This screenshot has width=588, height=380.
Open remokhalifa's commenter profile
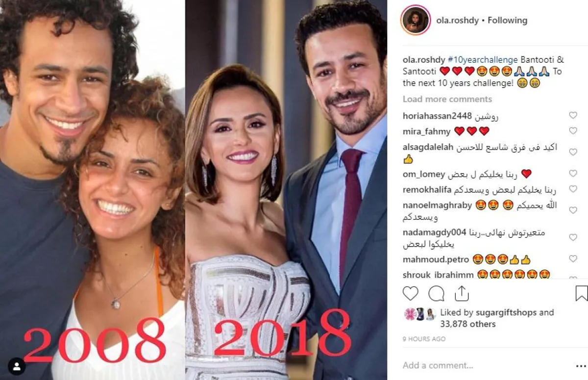click(424, 190)
